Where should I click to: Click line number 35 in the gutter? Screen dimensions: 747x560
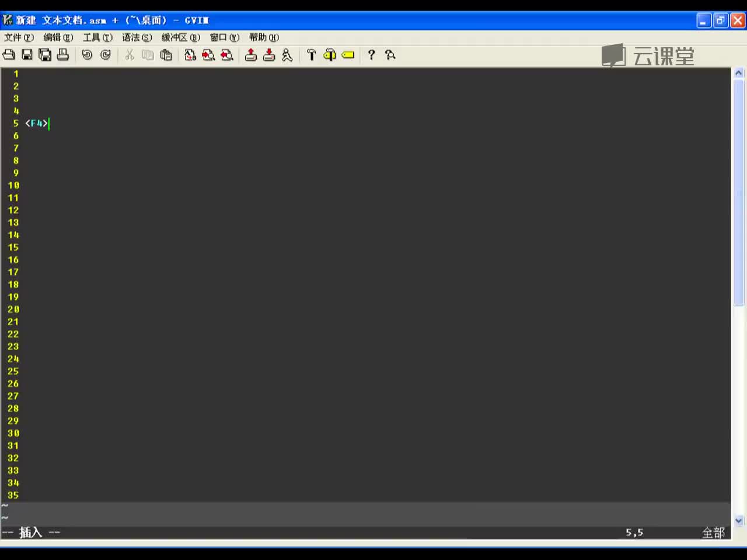[13, 495]
